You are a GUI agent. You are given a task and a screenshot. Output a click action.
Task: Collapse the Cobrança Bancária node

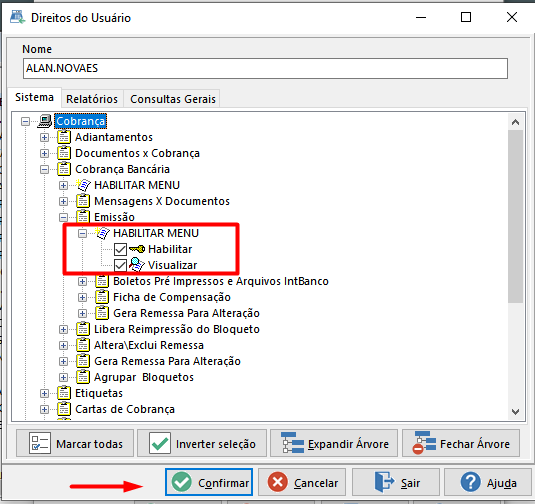[44, 170]
